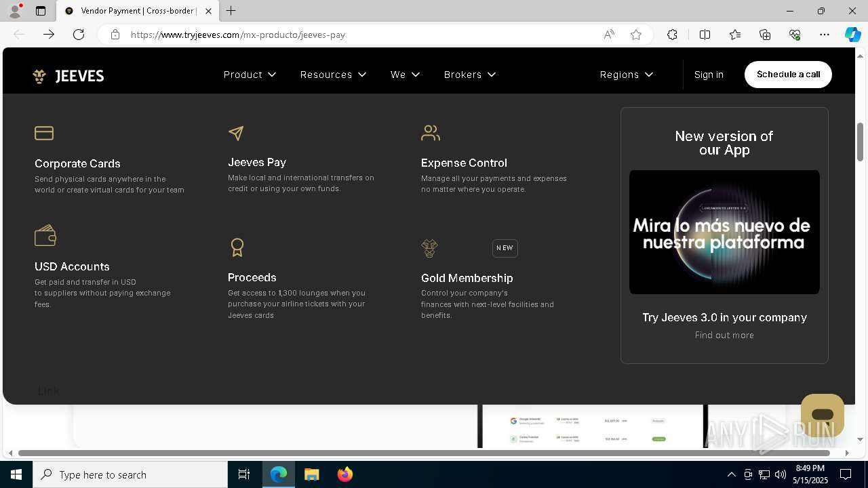The height and width of the screenshot is (488, 868).
Task: Open the chat widget bubble
Action: pyautogui.click(x=822, y=415)
